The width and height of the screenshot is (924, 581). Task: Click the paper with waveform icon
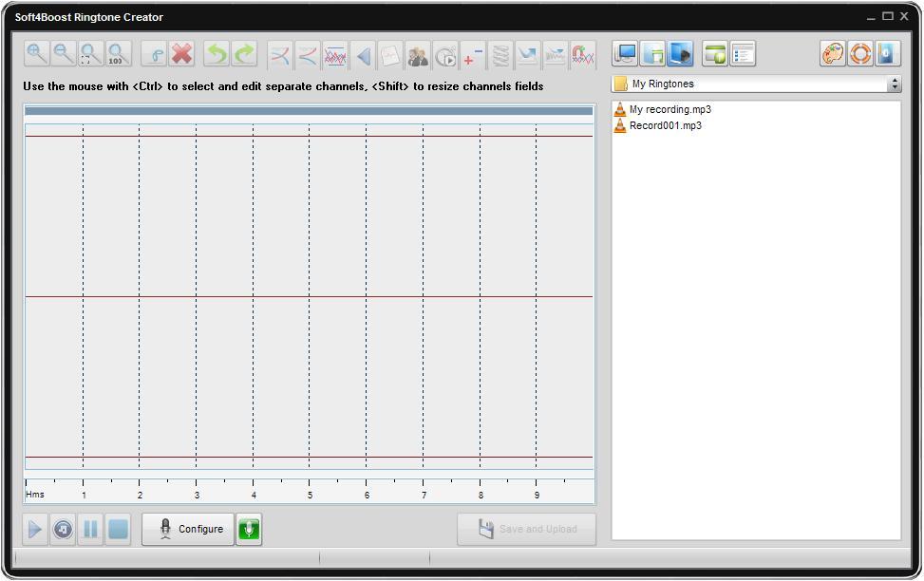point(390,55)
